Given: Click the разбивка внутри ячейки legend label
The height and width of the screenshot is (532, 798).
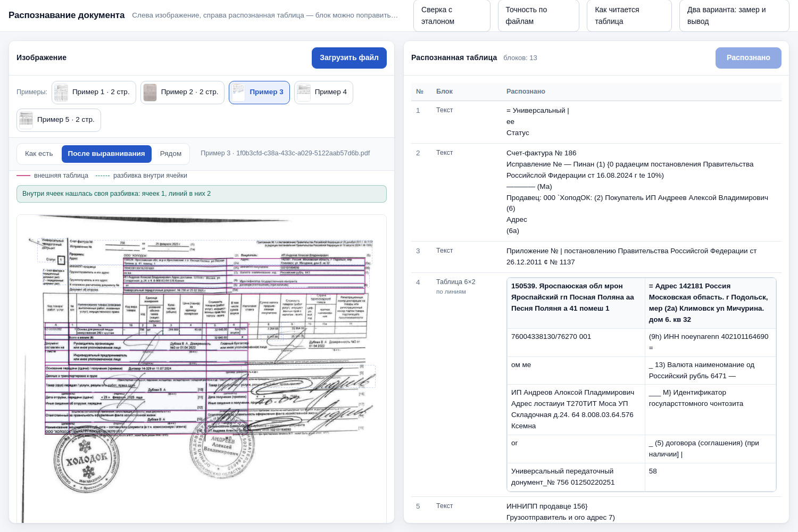Looking at the screenshot, I should [x=150, y=176].
